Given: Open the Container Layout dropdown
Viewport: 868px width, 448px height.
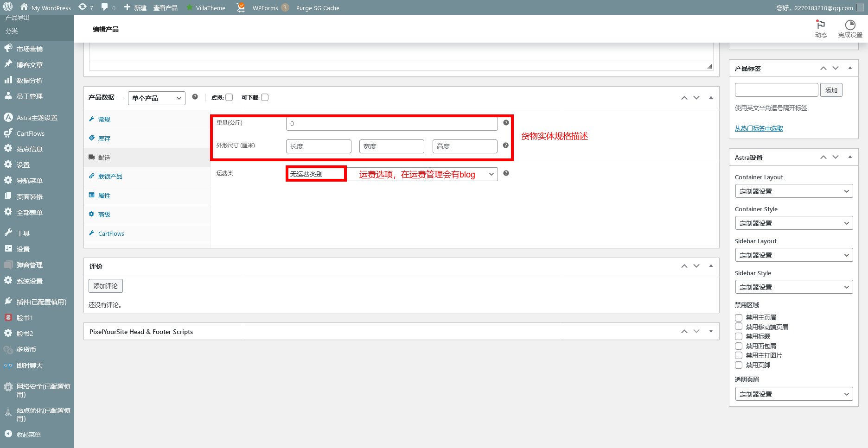Looking at the screenshot, I should [794, 191].
